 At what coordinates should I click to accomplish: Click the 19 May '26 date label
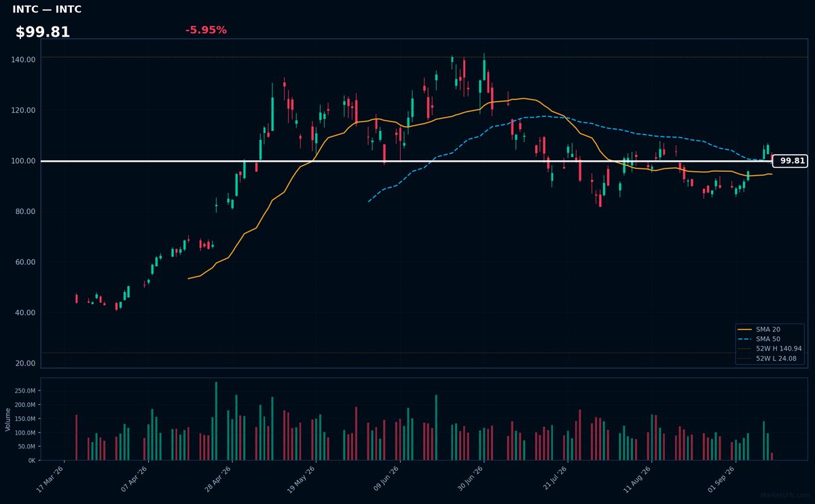pos(302,479)
